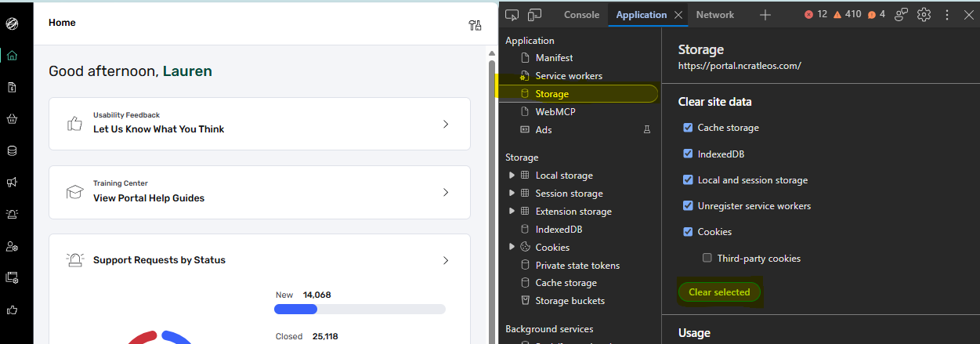Viewport: 980px width, 344px height.
Task: Open View Portal Help Guides card
Action: coord(259,193)
